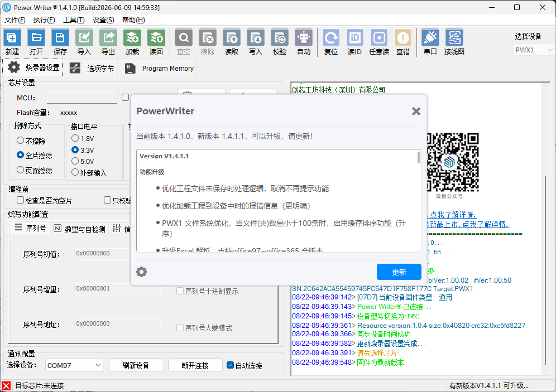Close the PowerWriter update dialog
This screenshot has width=556, height=392.
(x=416, y=111)
